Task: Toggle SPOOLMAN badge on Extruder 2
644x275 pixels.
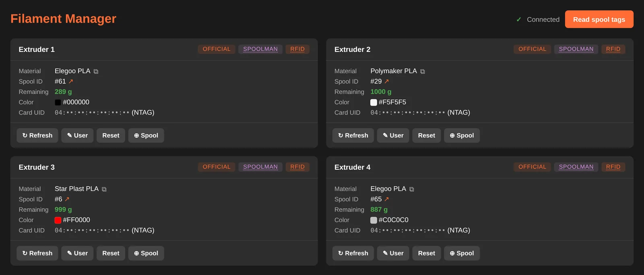Action: pyautogui.click(x=576, y=49)
